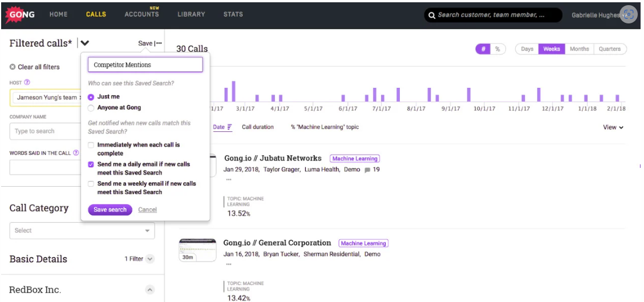Open the View dropdown

pyautogui.click(x=613, y=127)
